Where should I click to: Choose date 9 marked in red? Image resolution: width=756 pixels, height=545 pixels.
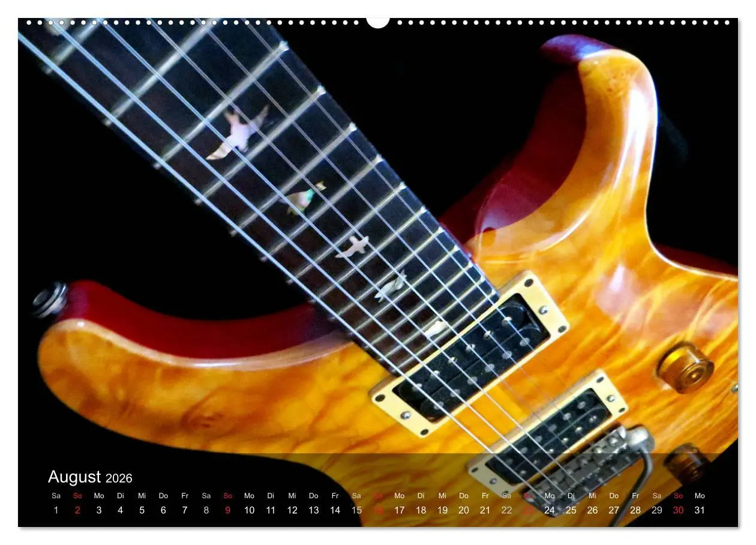[x=227, y=510]
